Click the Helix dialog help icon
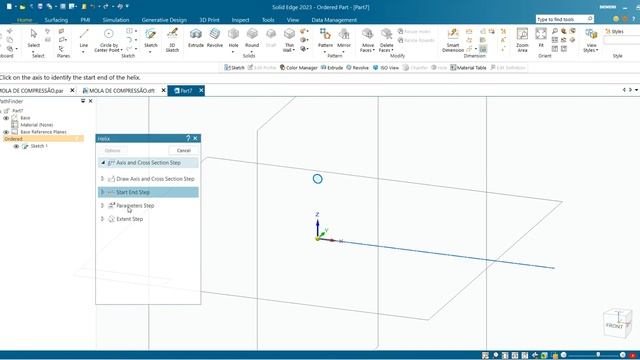Screen dimensions: 640x360 (x=188, y=138)
